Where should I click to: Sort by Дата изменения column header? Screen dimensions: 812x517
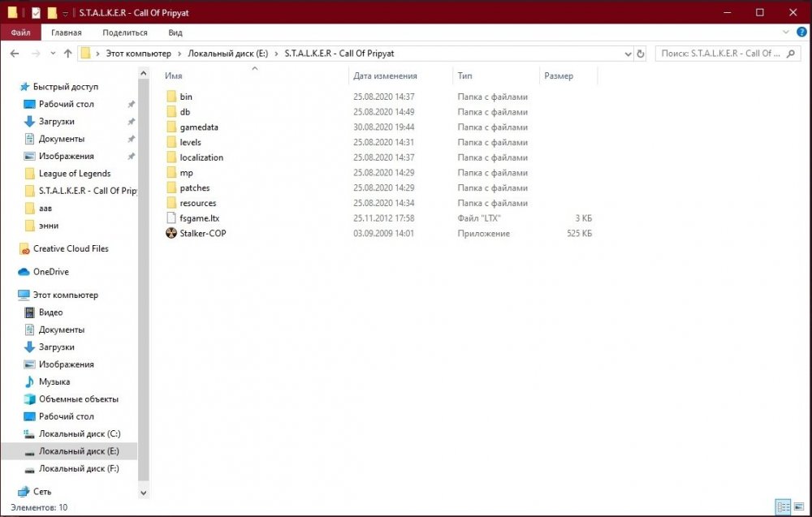(x=385, y=75)
